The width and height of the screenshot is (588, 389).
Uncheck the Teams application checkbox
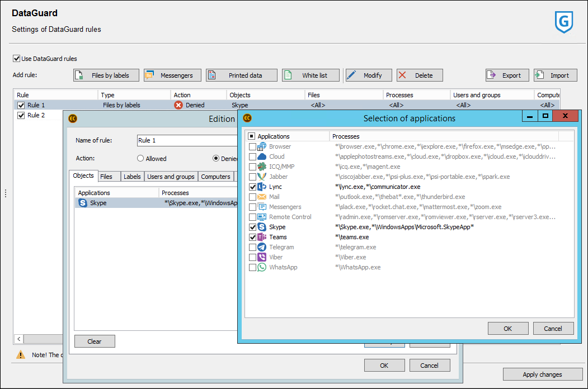252,237
